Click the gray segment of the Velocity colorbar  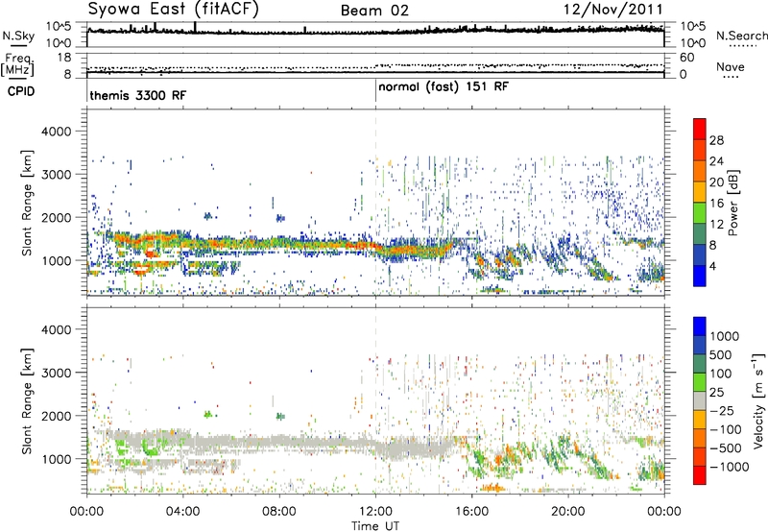[700, 401]
